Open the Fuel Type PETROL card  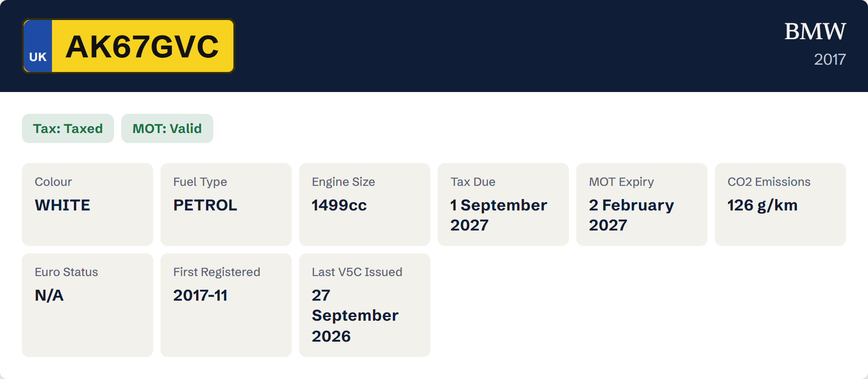(x=226, y=205)
